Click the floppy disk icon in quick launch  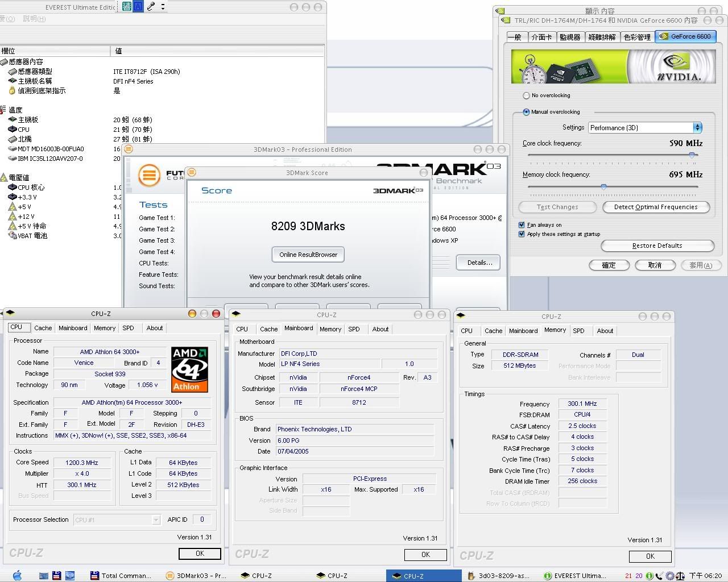[x=56, y=576]
